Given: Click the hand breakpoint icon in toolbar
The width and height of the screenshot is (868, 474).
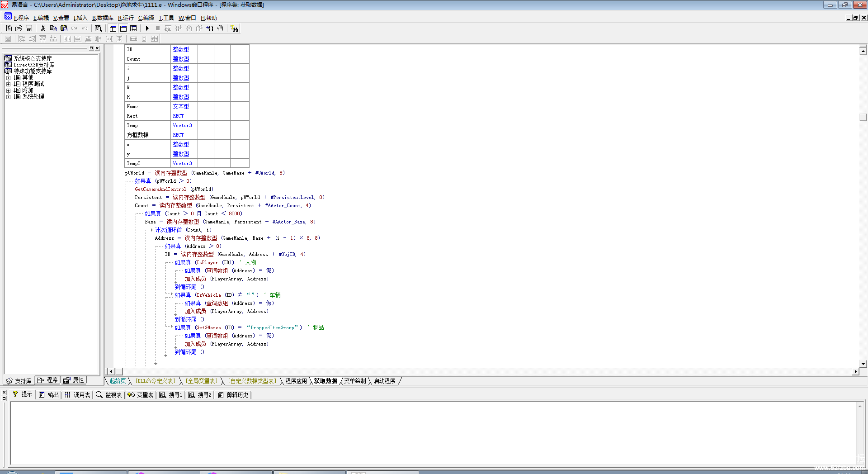Looking at the screenshot, I should tap(220, 28).
